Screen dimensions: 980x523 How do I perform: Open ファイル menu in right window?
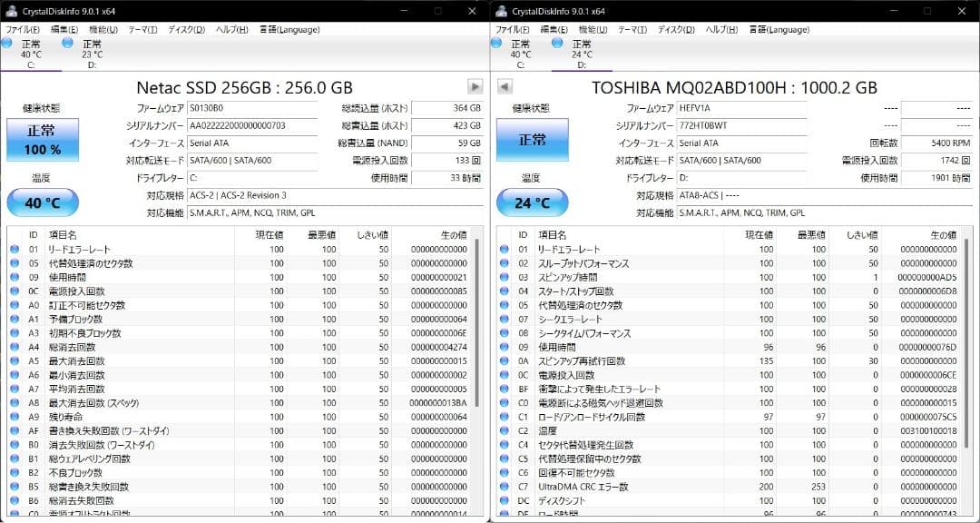(513, 29)
